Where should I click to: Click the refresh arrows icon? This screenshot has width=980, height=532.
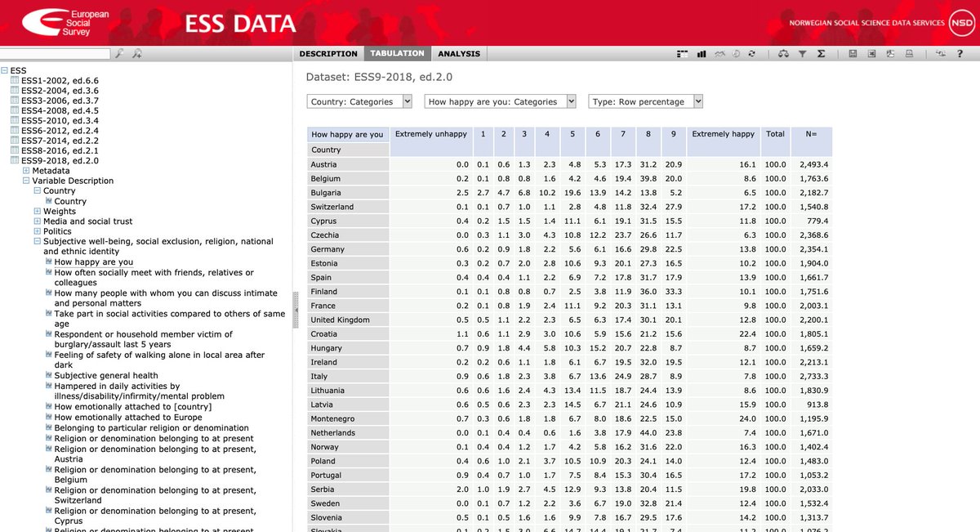coord(751,54)
